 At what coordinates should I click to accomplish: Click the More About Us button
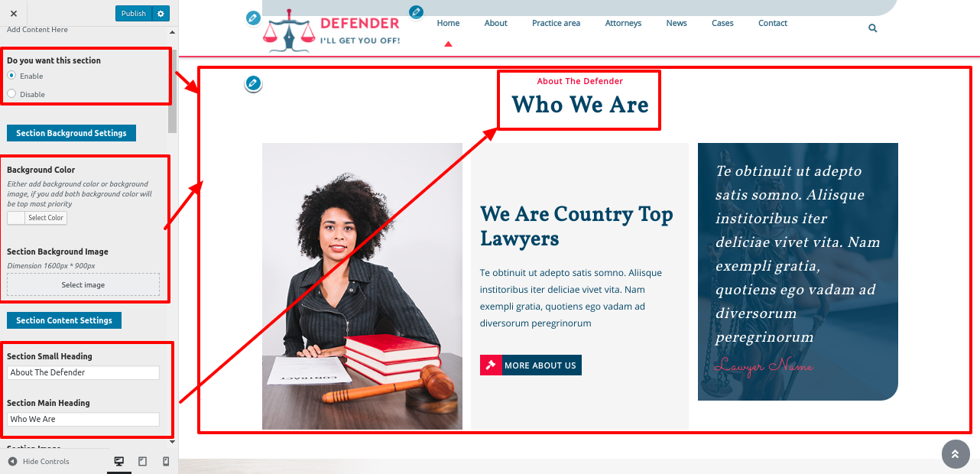pyautogui.click(x=531, y=365)
